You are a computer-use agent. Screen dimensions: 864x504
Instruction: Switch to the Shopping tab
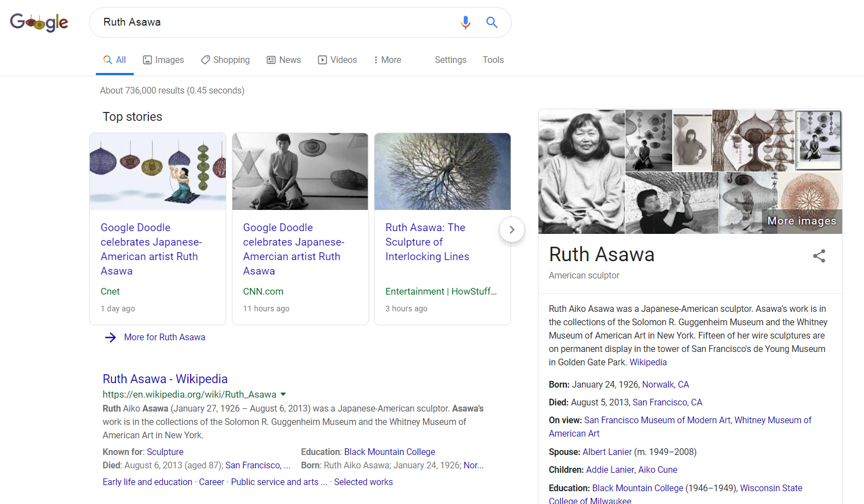(x=225, y=60)
